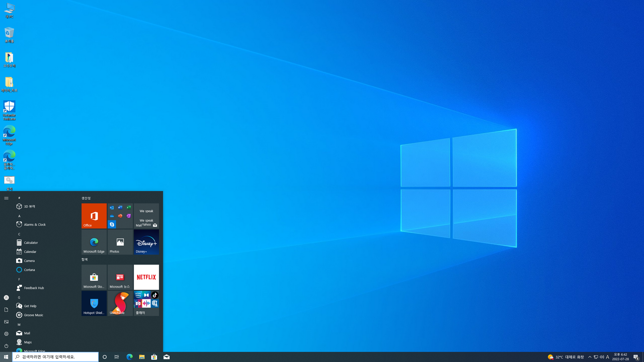Open the Excel icon in Office group tile

[129, 208]
